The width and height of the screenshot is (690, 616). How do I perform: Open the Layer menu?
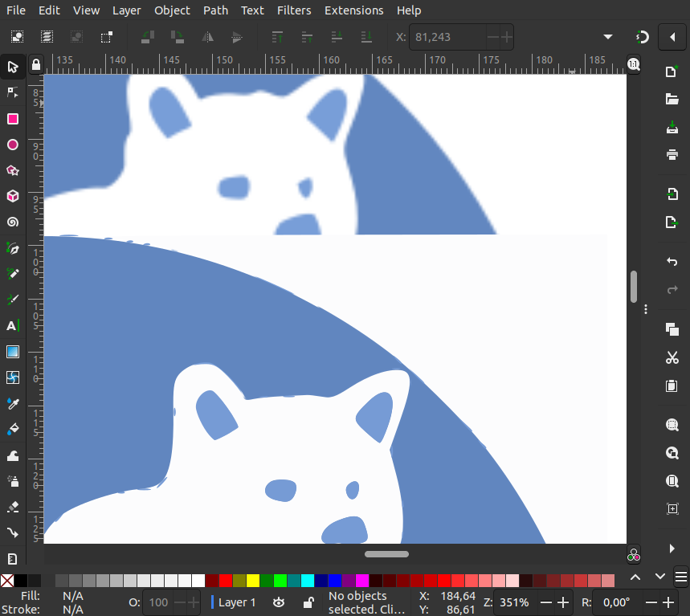126,10
